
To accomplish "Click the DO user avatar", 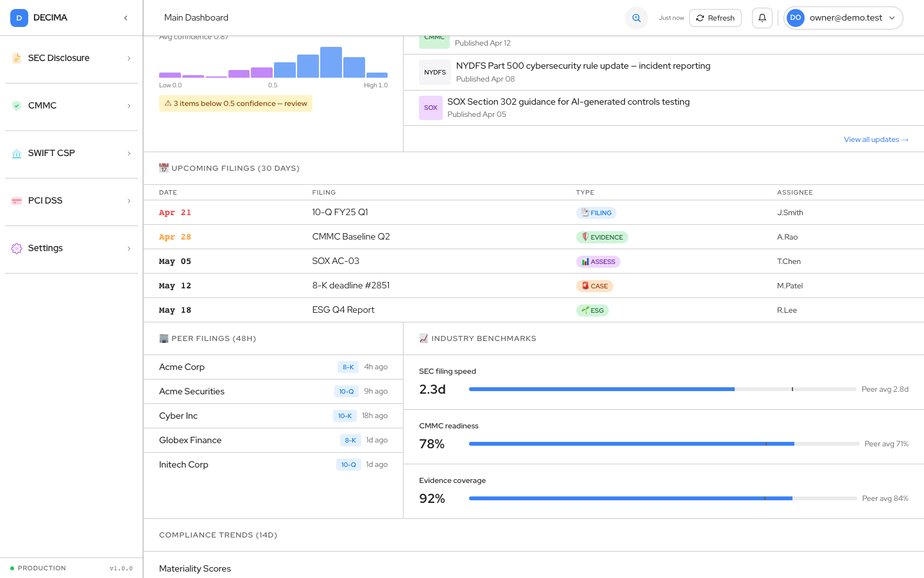I will point(796,18).
